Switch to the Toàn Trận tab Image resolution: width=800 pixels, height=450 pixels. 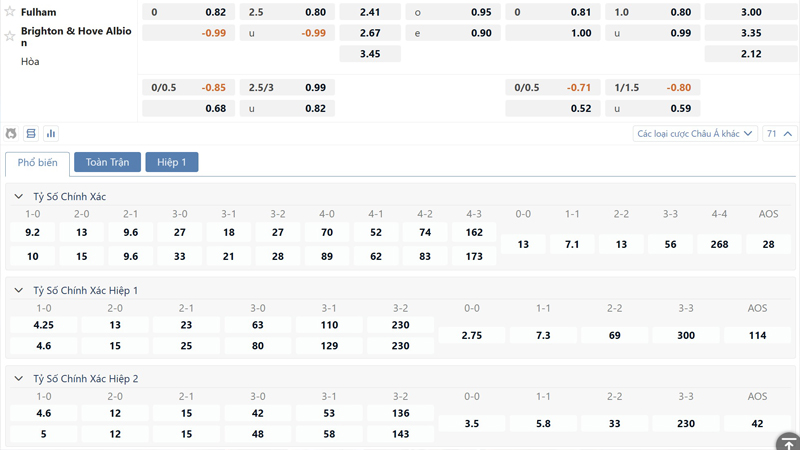coord(107,162)
